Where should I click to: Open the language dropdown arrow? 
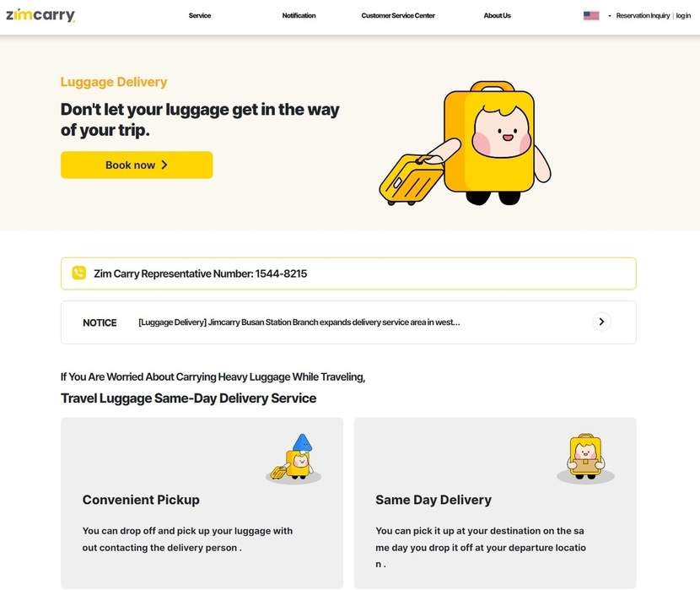coord(610,16)
